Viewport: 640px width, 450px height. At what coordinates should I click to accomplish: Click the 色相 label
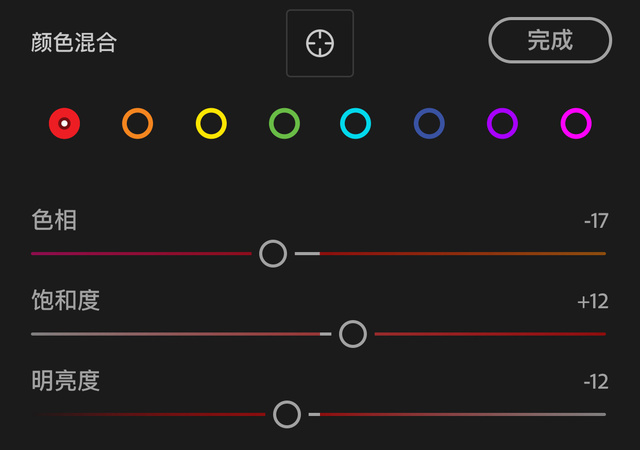point(55,221)
